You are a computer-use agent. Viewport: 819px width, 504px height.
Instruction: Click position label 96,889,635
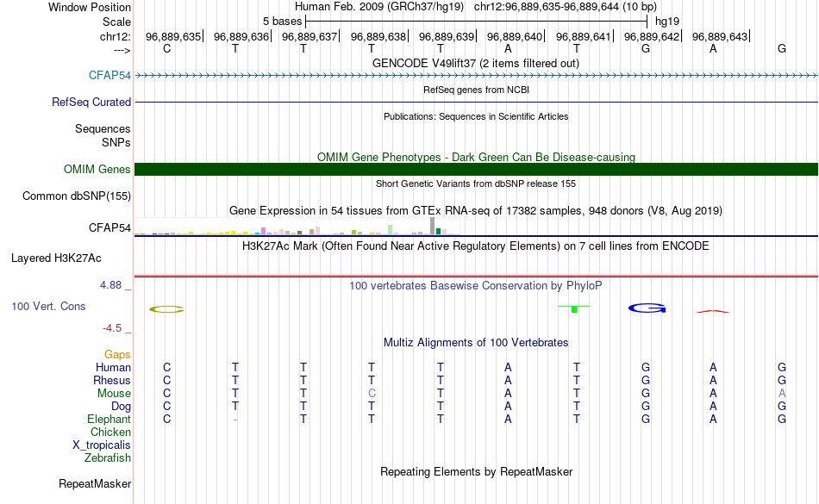click(173, 36)
